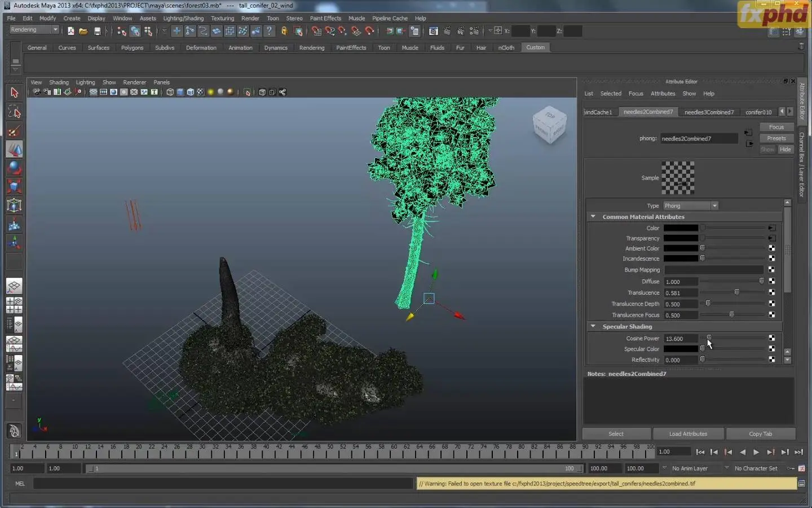Select the Move tool in the toolbox

click(14, 150)
